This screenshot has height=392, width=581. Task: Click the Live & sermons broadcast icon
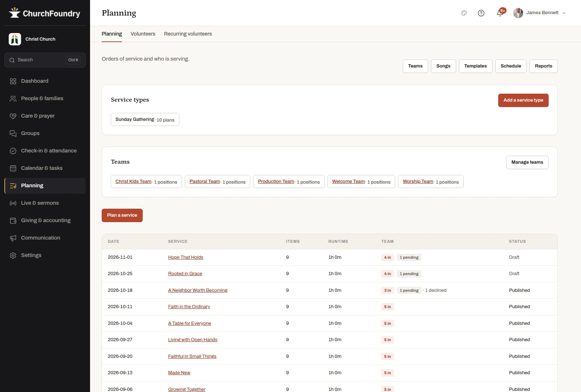pos(13,203)
